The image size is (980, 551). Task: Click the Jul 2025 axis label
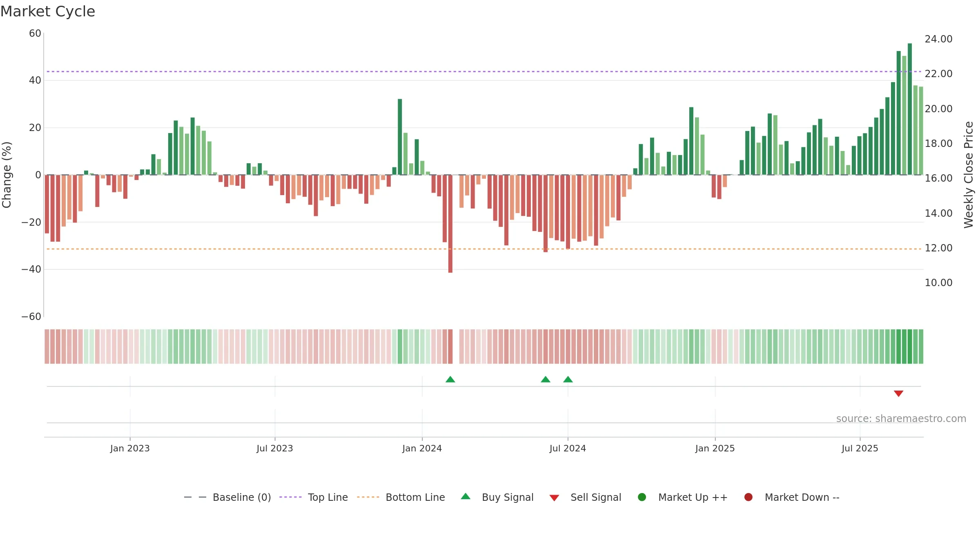click(x=860, y=448)
